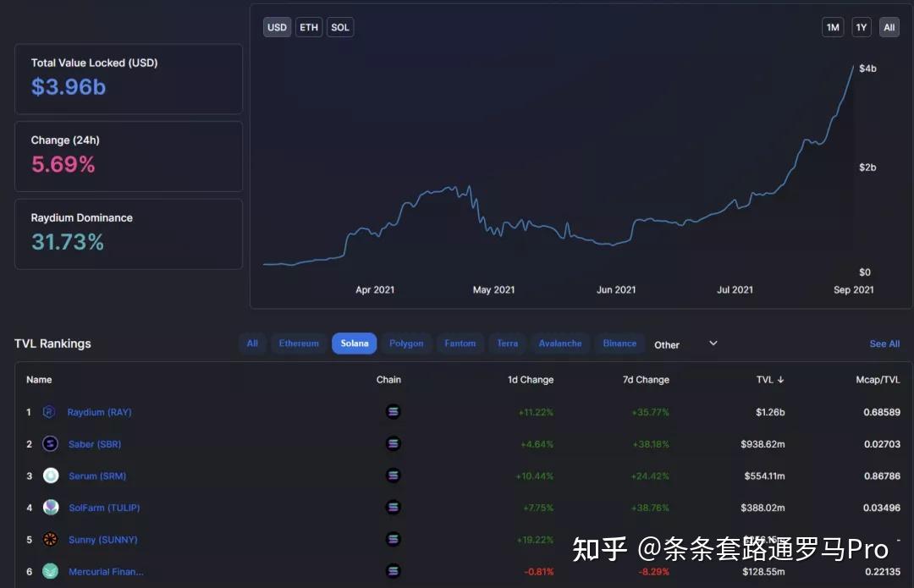Click Raydium's 1d change +11.22%
This screenshot has height=588, width=914.
coord(536,412)
